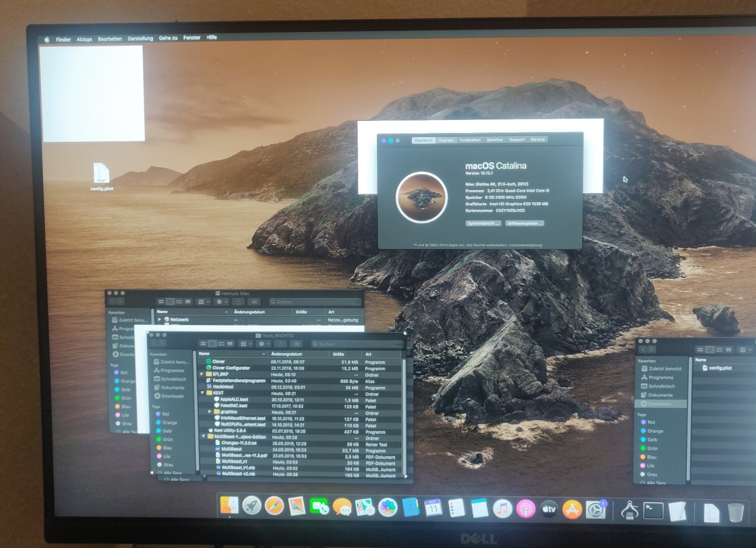756x548 pixels.
Task: Open the Darstellung menu
Action: 140,38
